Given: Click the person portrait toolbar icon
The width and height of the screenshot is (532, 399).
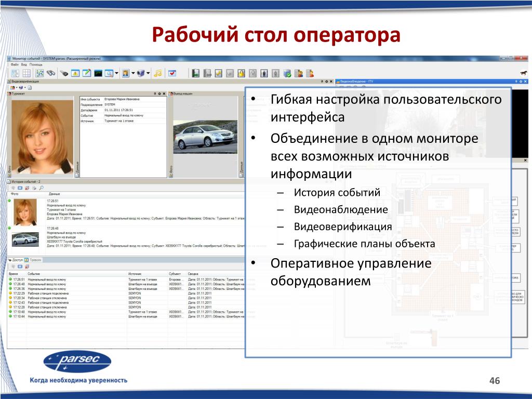Looking at the screenshot, I should (126, 73).
